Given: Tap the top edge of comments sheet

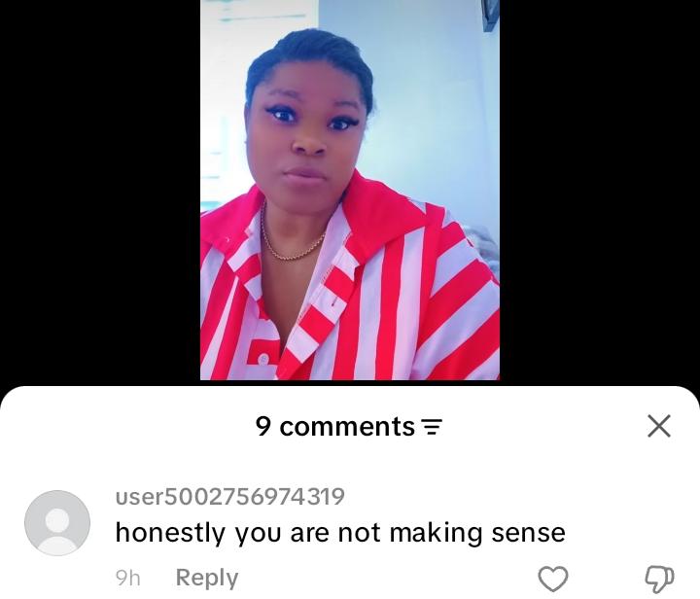Looking at the screenshot, I should (x=350, y=391).
